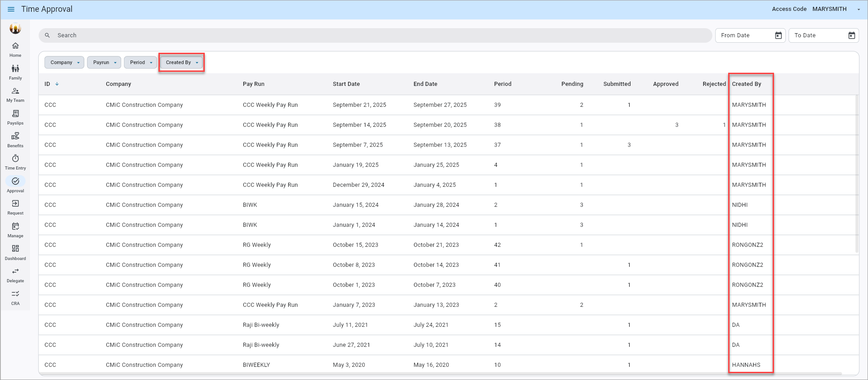Open the To Date calendar picker
Viewport: 868px width, 380px height.
(x=852, y=35)
